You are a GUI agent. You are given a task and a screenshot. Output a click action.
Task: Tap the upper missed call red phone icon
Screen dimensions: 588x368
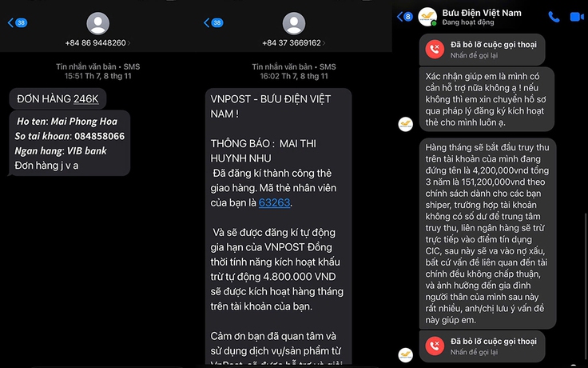pyautogui.click(x=435, y=49)
